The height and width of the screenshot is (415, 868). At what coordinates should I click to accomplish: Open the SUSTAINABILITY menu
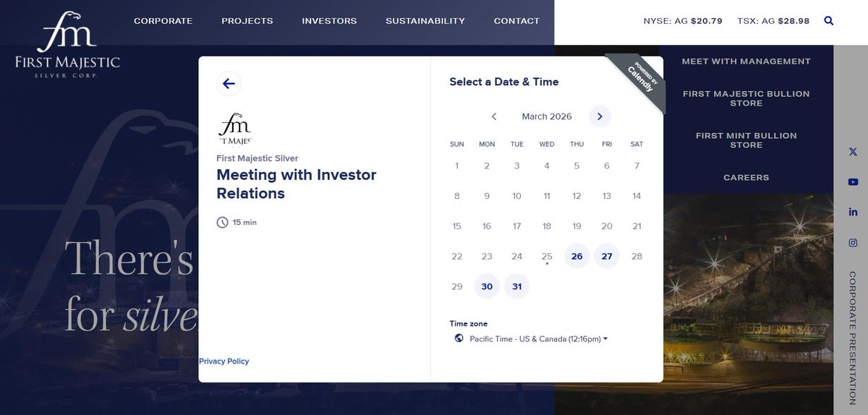(x=425, y=21)
